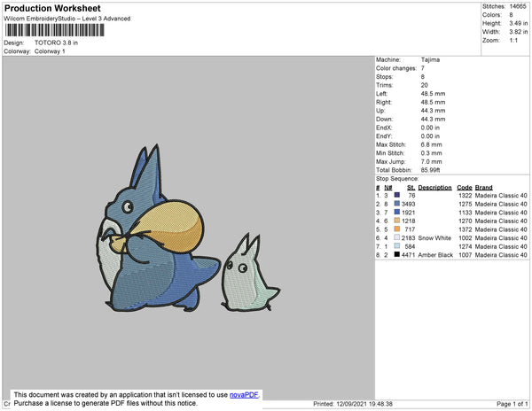Click the design name 'TOTORO 3.8 in'

(56, 43)
